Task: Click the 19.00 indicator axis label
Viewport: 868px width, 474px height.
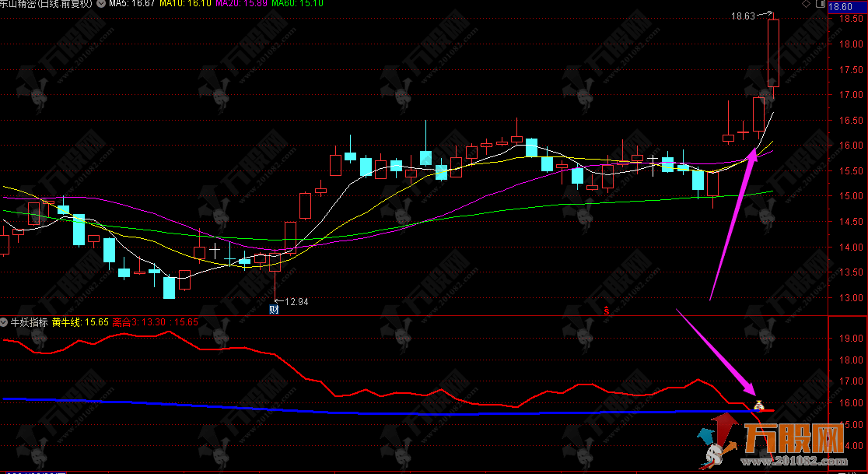Action: pos(851,339)
